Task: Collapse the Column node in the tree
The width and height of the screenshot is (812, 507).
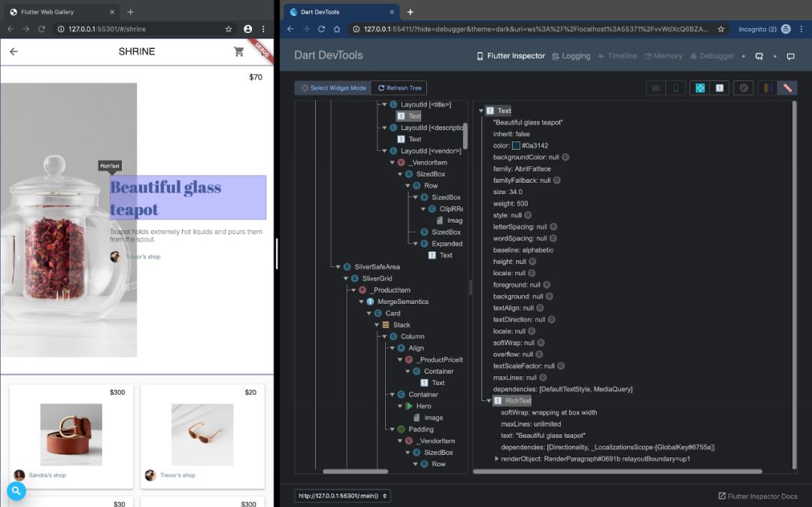Action: point(385,336)
